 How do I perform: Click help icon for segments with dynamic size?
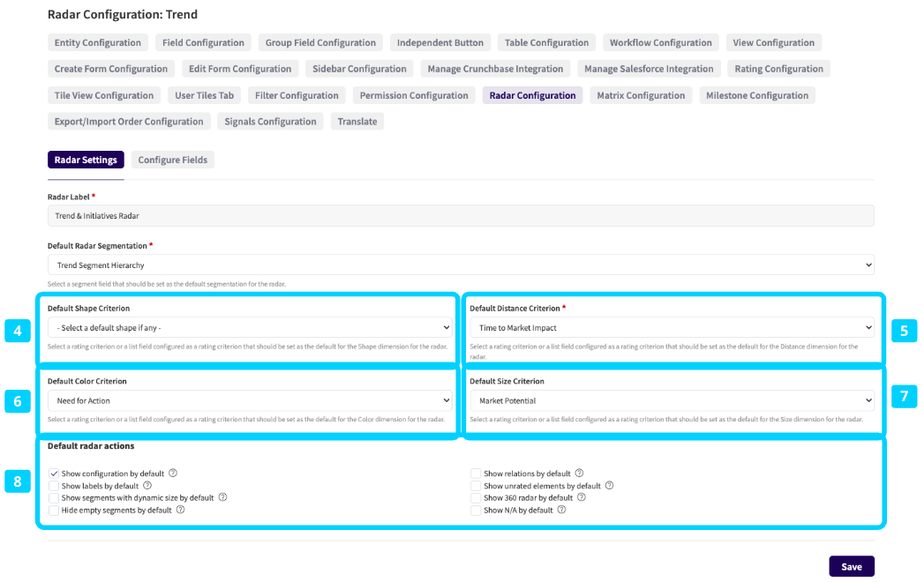(x=222, y=497)
